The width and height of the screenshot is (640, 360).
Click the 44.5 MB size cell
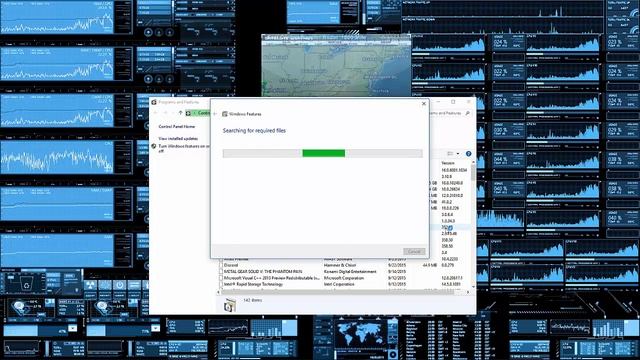pyautogui.click(x=430, y=265)
